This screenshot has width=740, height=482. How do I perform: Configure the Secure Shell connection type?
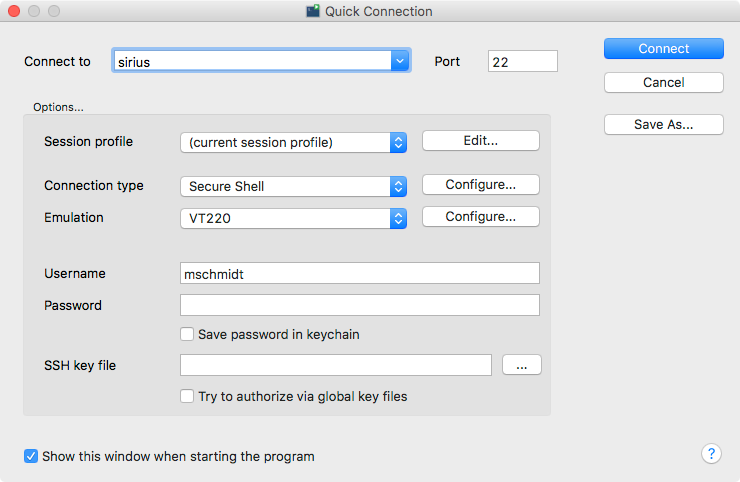[x=480, y=185]
